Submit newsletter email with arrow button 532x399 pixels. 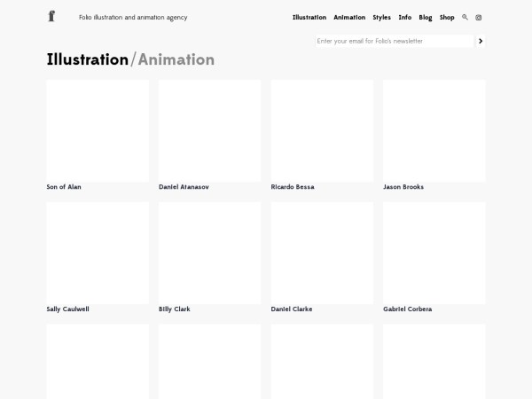tap(481, 41)
